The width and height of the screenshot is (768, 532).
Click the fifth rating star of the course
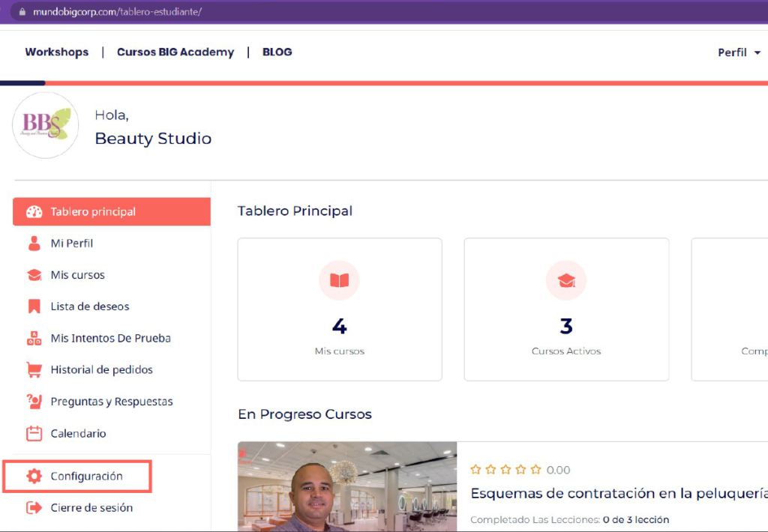click(x=535, y=470)
